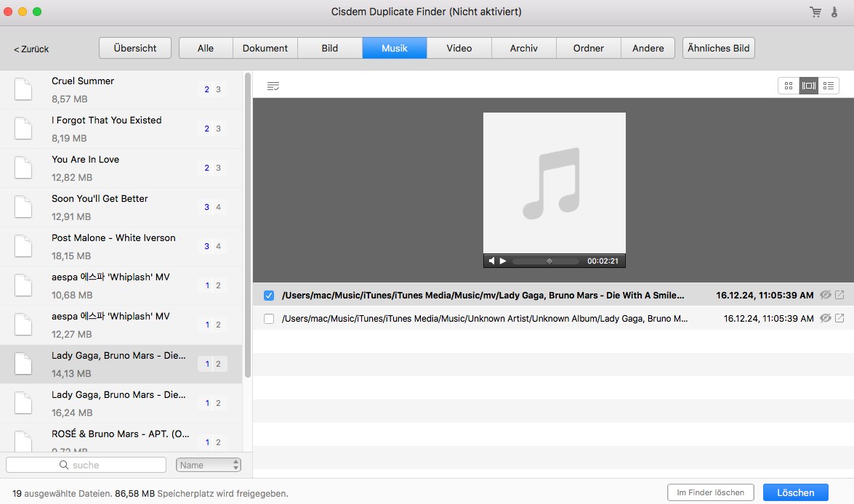Go back with Zurück
The image size is (854, 504).
(x=31, y=49)
